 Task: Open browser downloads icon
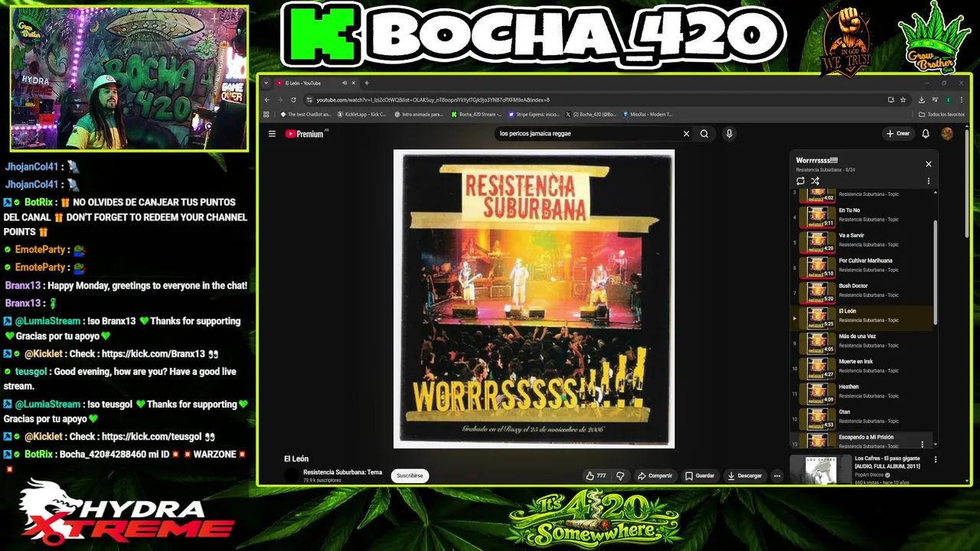[x=921, y=99]
